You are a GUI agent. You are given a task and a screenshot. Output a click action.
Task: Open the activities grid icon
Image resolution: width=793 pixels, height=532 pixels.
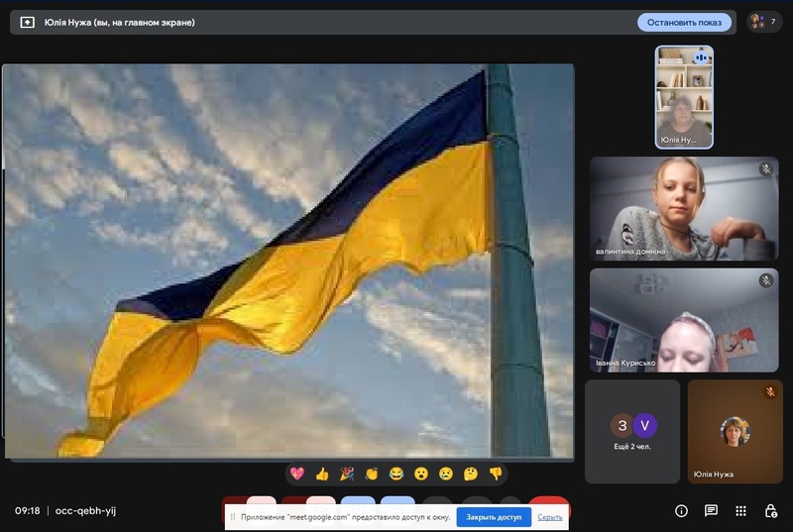pos(740,511)
